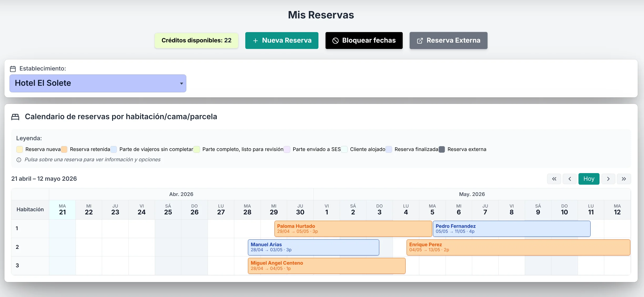Image resolution: width=644 pixels, height=297 pixels.
Task: Jump back with the double-left chevron
Action: (554, 179)
